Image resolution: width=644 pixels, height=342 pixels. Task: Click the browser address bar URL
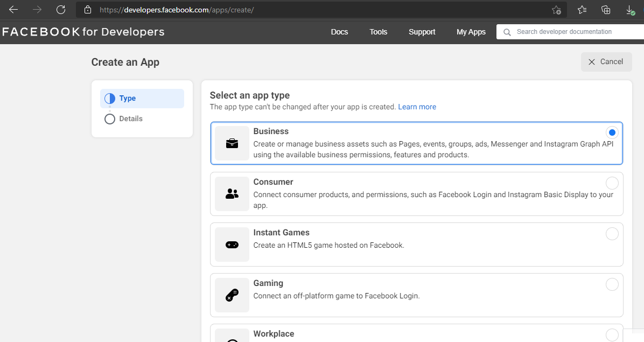[177, 10]
